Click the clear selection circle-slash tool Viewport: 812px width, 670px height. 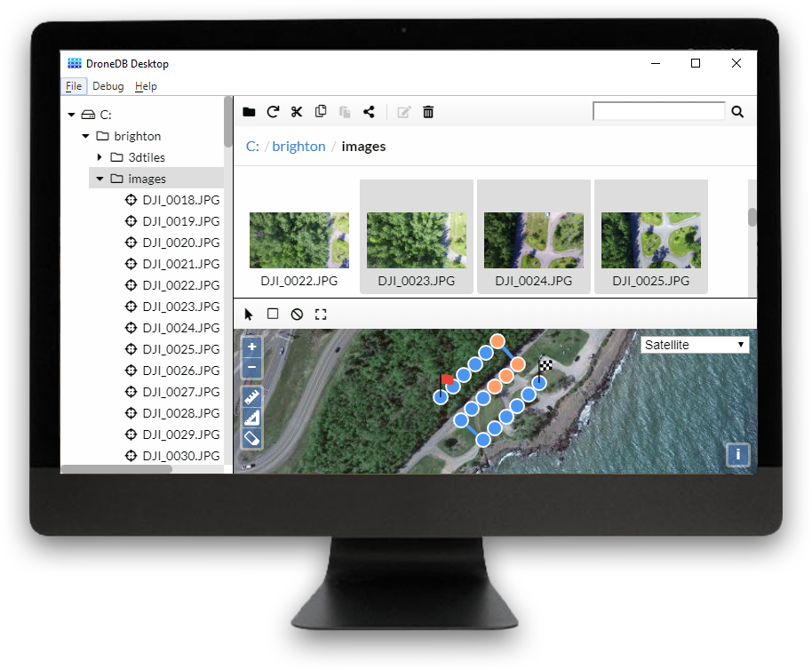tap(297, 315)
